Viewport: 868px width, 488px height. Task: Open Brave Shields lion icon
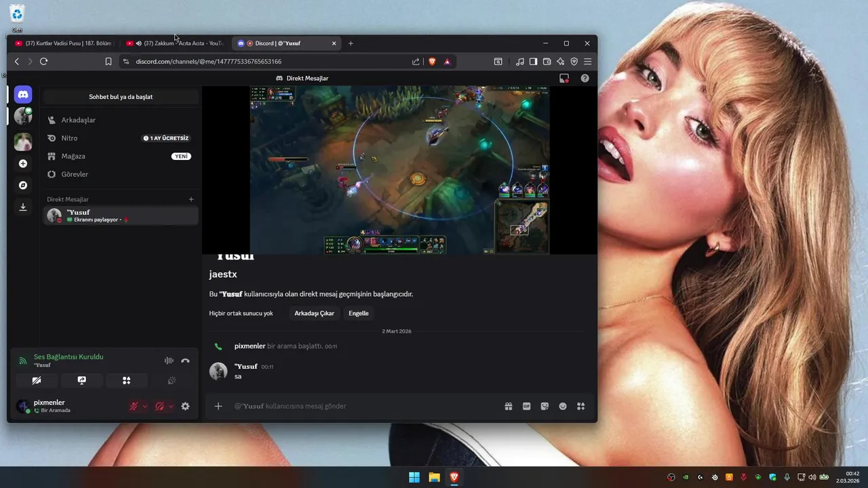tap(432, 62)
